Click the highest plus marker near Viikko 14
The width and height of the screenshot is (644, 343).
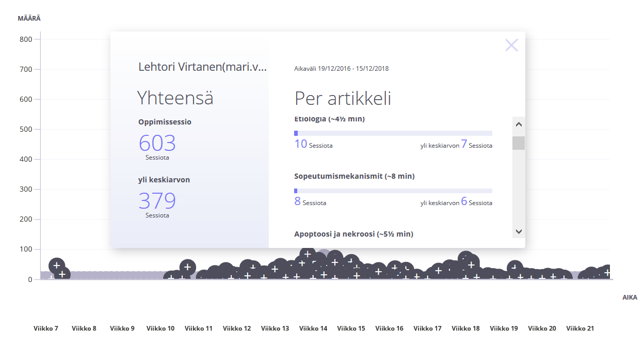pos(308,254)
